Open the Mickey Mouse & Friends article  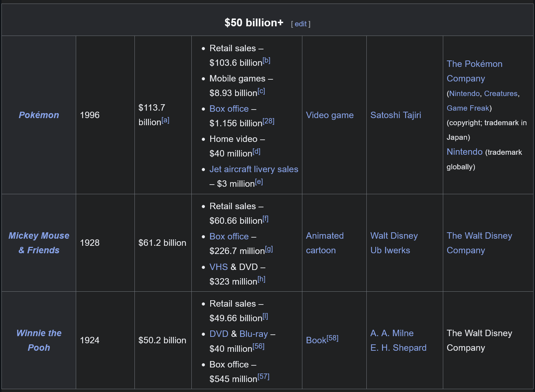[39, 243]
